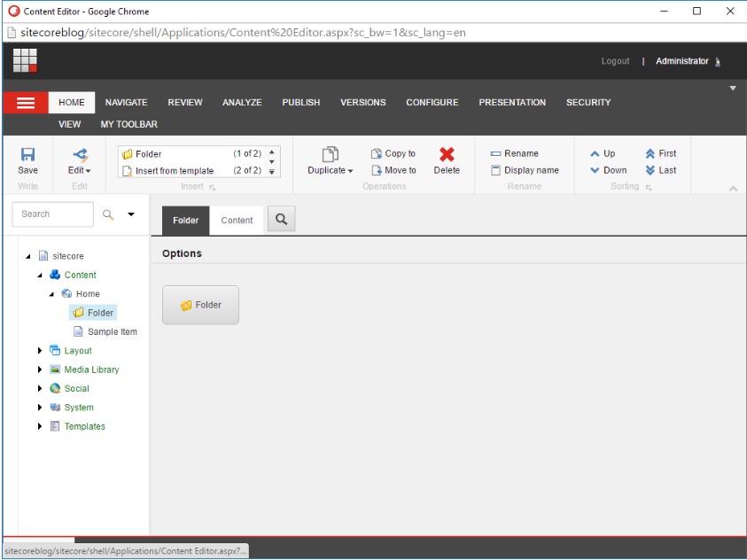Click the tree Search input field

coord(53,214)
